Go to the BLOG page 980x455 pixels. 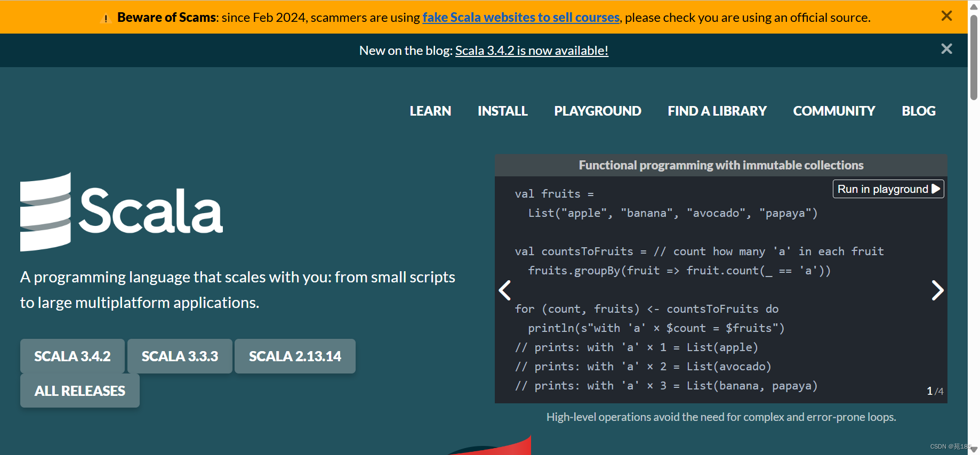pyautogui.click(x=919, y=111)
